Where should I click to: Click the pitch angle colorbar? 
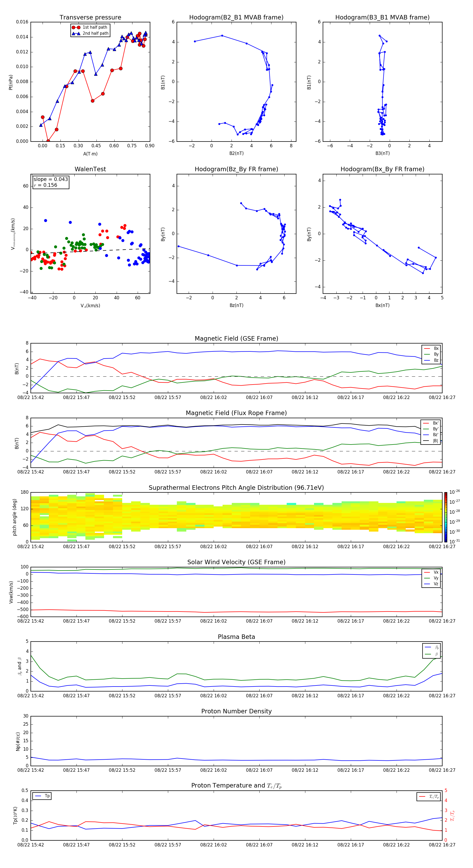(446, 517)
